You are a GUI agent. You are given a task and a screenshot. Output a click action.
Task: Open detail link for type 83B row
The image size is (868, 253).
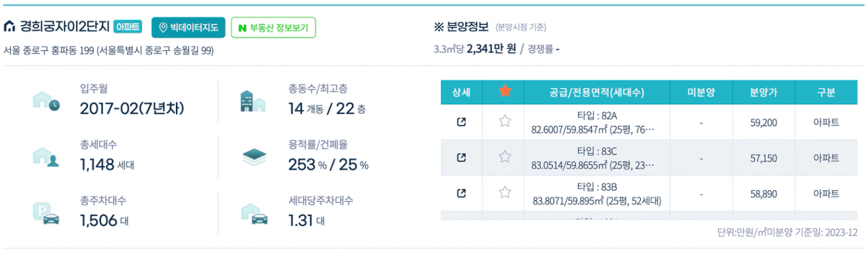pos(461,193)
